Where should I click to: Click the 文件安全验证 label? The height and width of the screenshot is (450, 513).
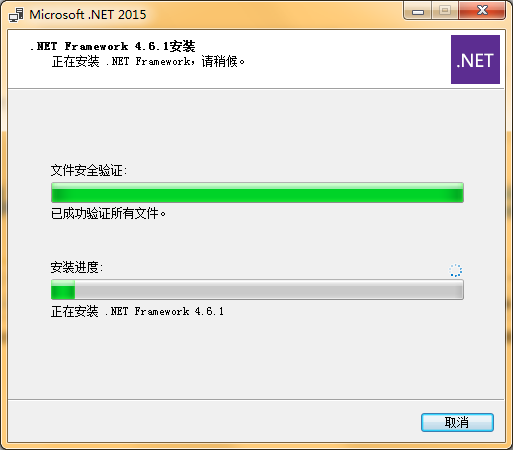pyautogui.click(x=89, y=170)
